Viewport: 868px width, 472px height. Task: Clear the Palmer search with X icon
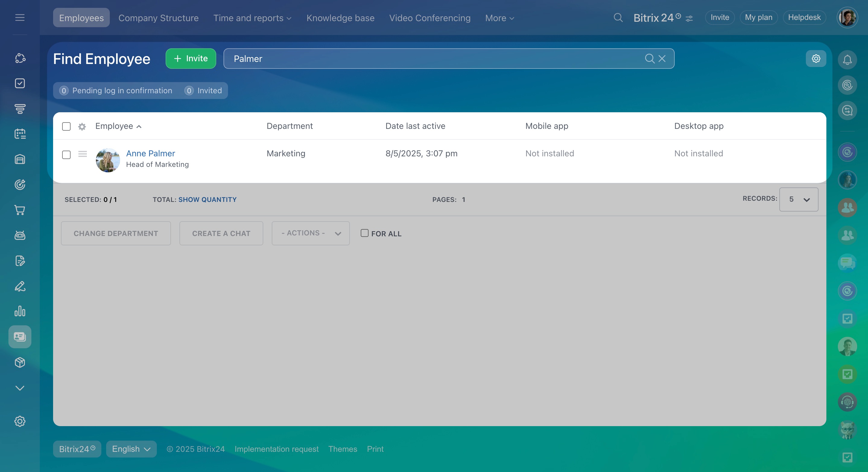coord(662,59)
